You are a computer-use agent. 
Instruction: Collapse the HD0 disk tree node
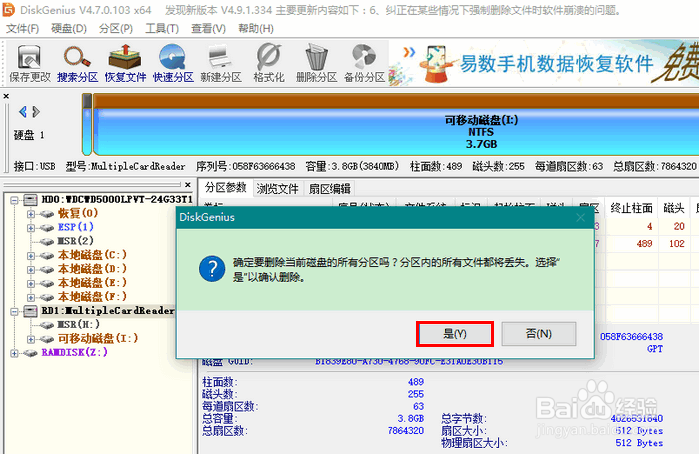pyautogui.click(x=14, y=200)
